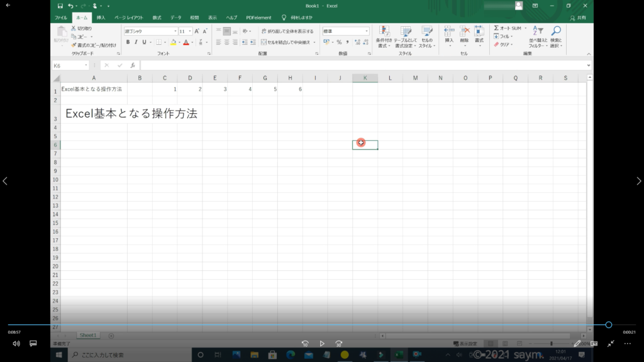This screenshot has height=362, width=644.
Task: Click Find and Select magnifier icon
Action: (x=556, y=35)
